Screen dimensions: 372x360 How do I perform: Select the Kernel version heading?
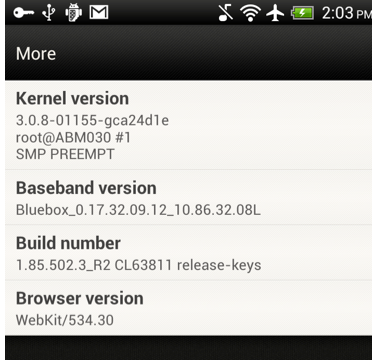pyautogui.click(x=72, y=99)
